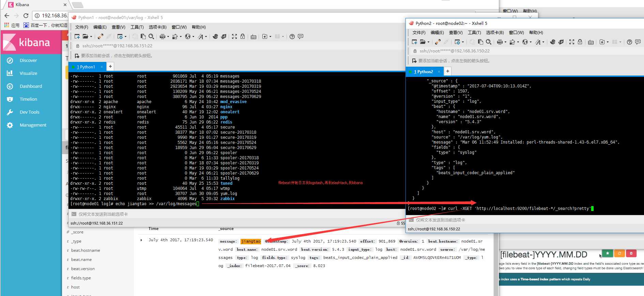The width and height of the screenshot is (644, 296).
Task: Click the Font icon in Python2 toolbar
Action: point(538,42)
